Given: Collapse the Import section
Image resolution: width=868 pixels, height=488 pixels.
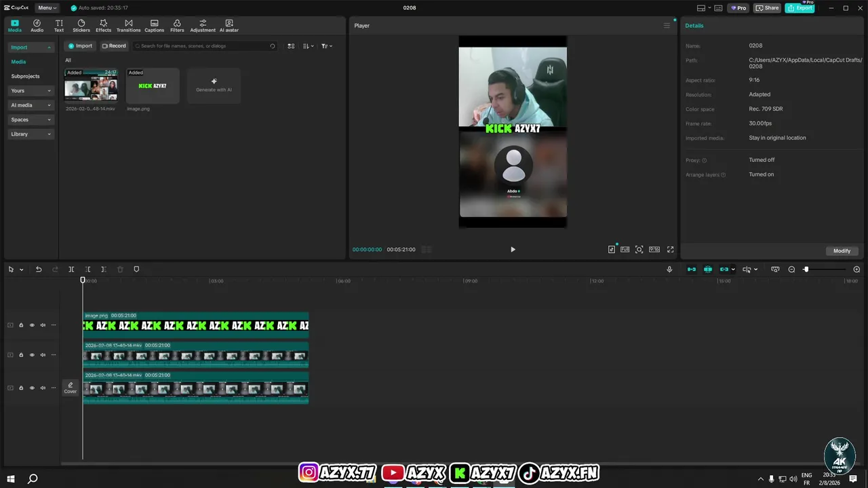Looking at the screenshot, I should (x=31, y=47).
